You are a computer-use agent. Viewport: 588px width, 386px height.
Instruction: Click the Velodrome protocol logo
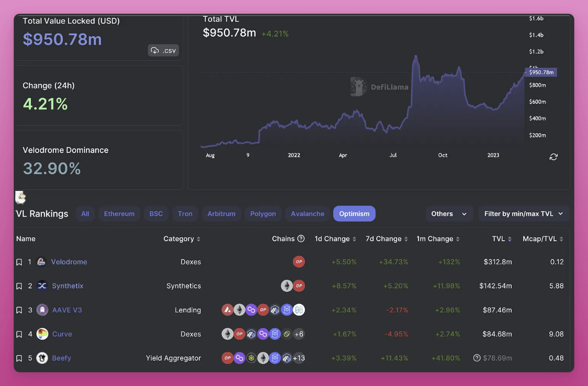click(x=42, y=262)
